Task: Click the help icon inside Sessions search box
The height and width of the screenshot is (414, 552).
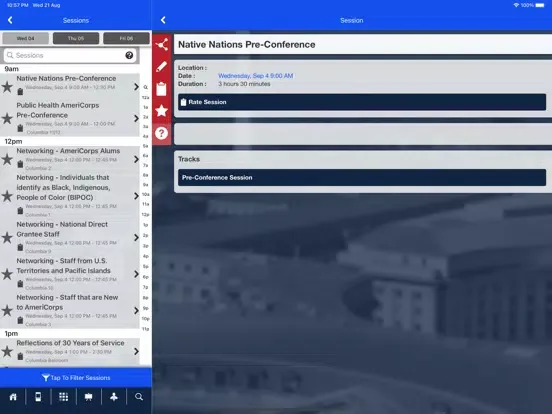Action: [x=129, y=55]
